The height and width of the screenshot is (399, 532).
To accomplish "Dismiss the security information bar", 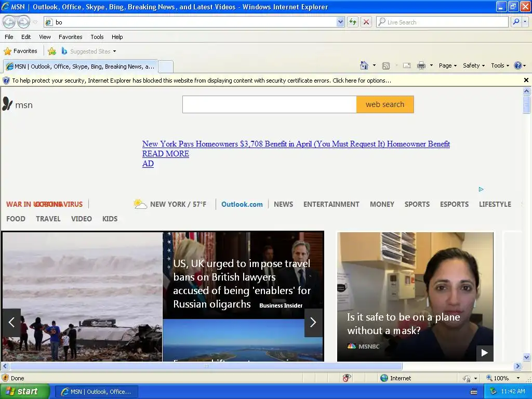I will click(x=526, y=80).
